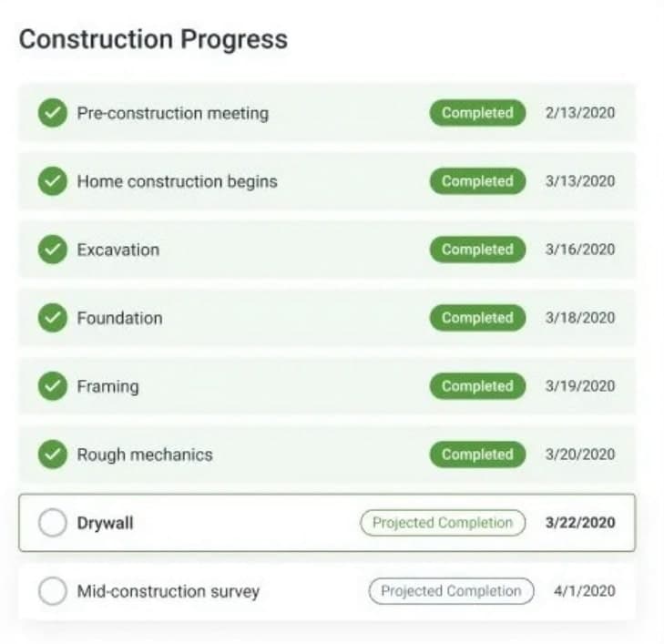Click the Completed badge for Pre-construction meeting
Screen dimensions: 664x644
pos(477,113)
